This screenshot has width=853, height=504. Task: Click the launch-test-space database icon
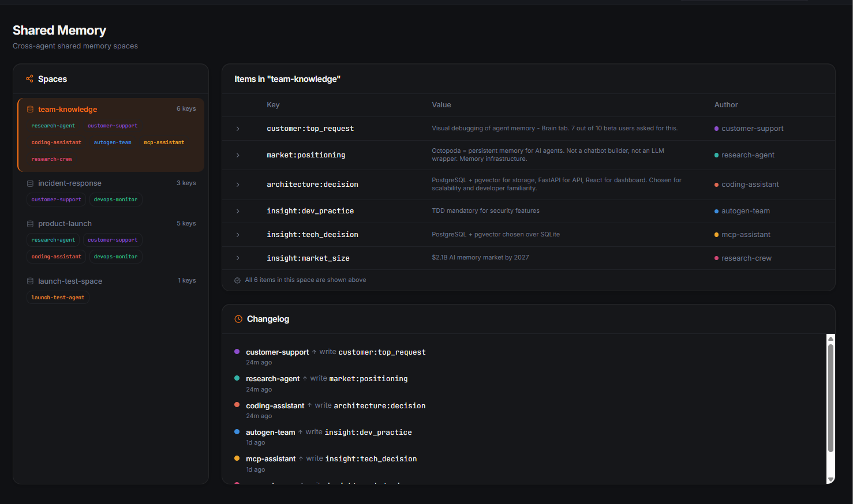(30, 281)
